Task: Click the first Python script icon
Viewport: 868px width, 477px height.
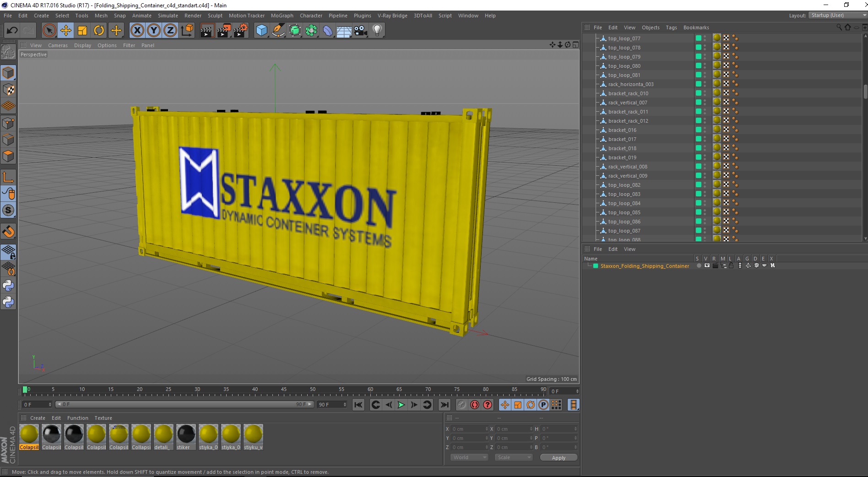Action: (x=8, y=286)
